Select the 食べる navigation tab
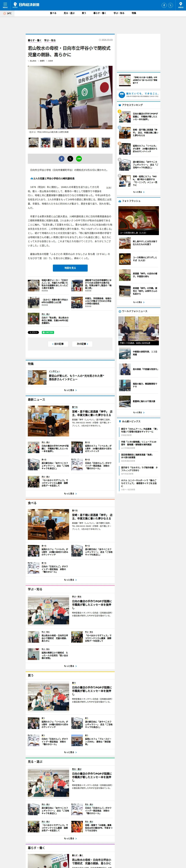186x868 pixels. tap(53, 13)
